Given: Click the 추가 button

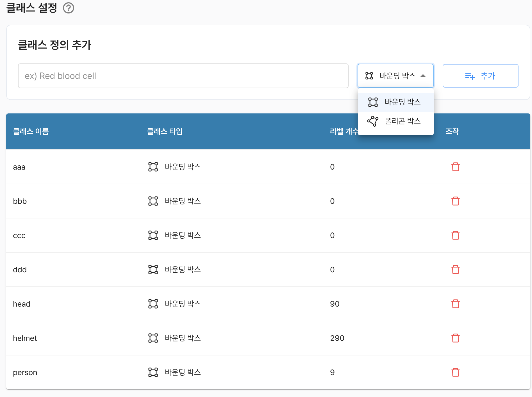Looking at the screenshot, I should click(480, 76).
